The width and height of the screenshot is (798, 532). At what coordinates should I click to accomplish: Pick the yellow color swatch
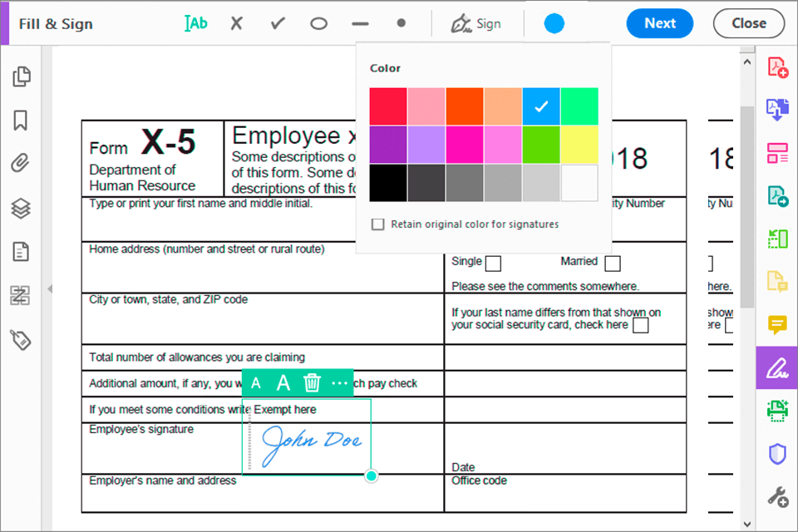[x=579, y=145]
